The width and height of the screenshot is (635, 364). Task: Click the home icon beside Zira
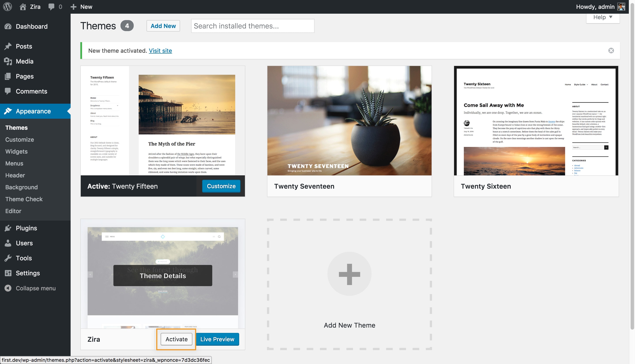23,7
